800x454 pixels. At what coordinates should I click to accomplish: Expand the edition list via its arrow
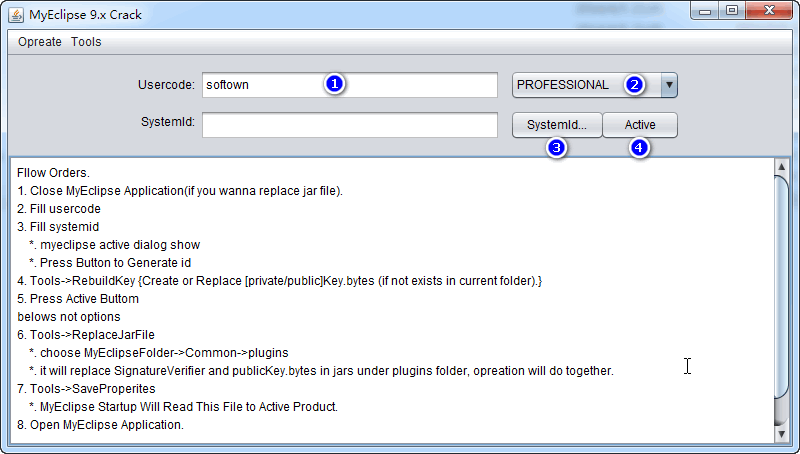(x=669, y=85)
